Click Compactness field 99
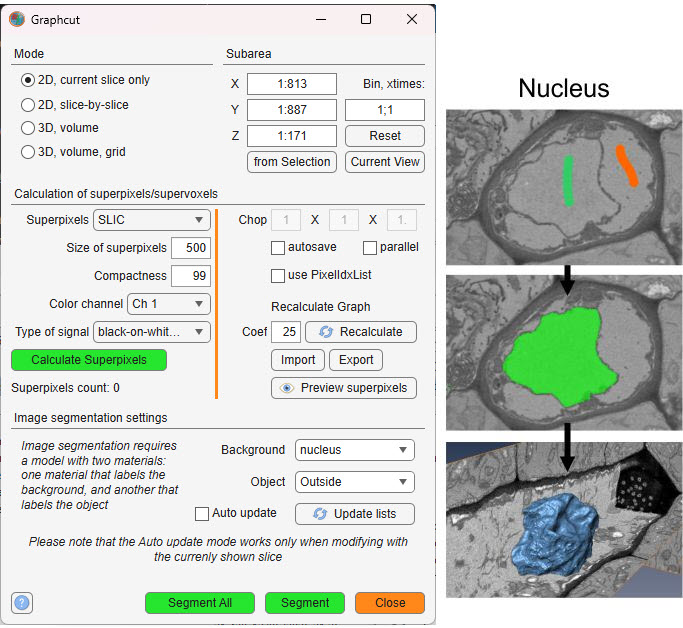683x628 pixels. (x=191, y=276)
